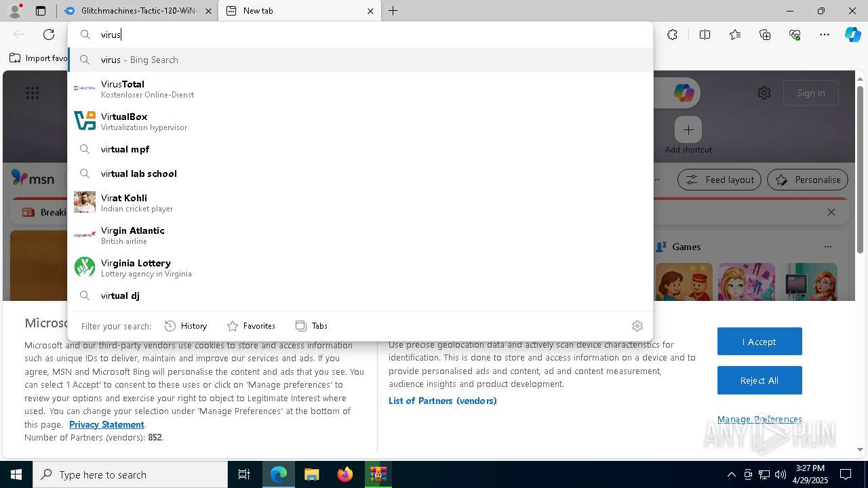Close the Glitchmachines-Tactic tab
868x488 pixels.
pyautogui.click(x=208, y=11)
